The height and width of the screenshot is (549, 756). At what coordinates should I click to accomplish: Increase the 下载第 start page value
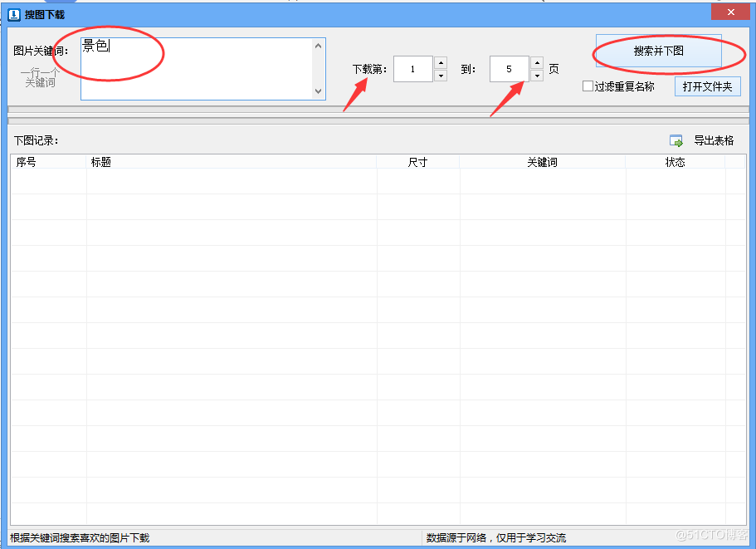click(x=441, y=63)
